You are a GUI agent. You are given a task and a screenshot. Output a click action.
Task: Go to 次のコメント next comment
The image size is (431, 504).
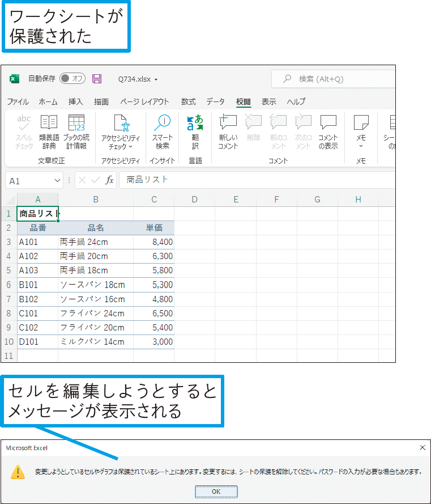[303, 132]
